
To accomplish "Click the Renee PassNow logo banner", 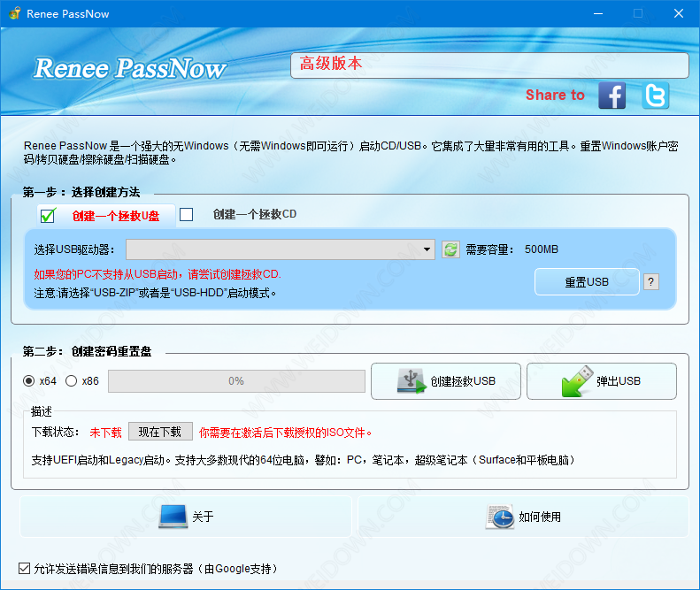I will click(130, 69).
